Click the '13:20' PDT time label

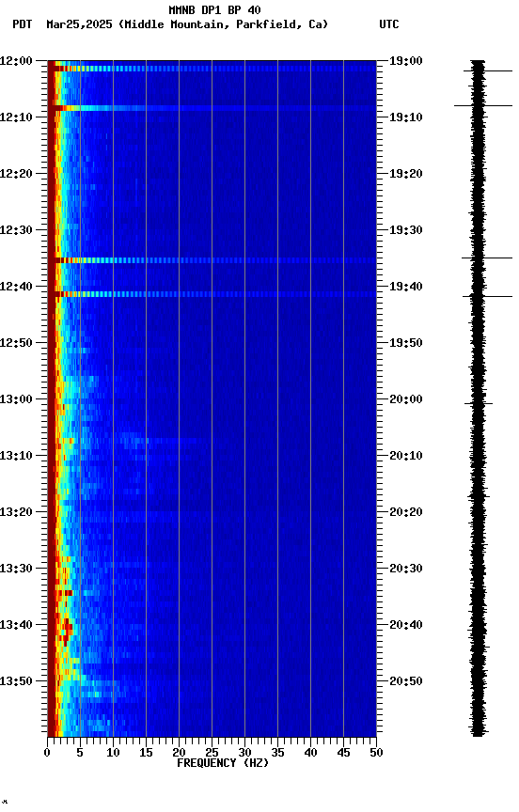[x=16, y=512]
